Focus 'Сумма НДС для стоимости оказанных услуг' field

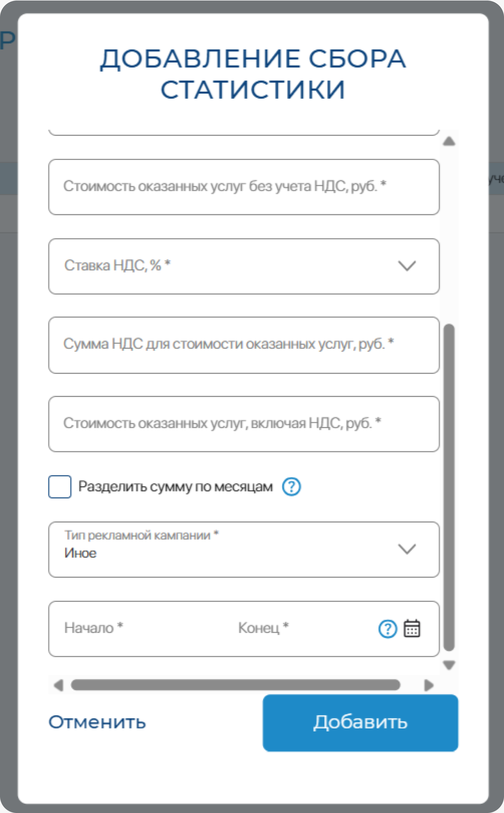tap(243, 345)
